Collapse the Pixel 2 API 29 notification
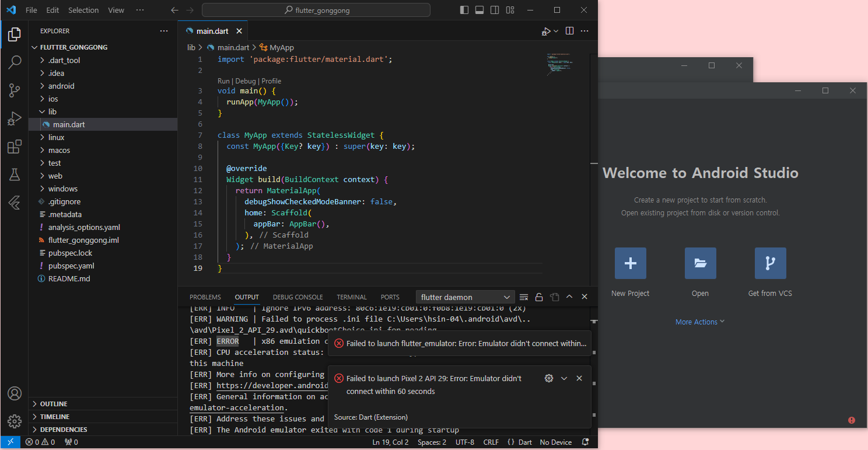 tap(564, 378)
